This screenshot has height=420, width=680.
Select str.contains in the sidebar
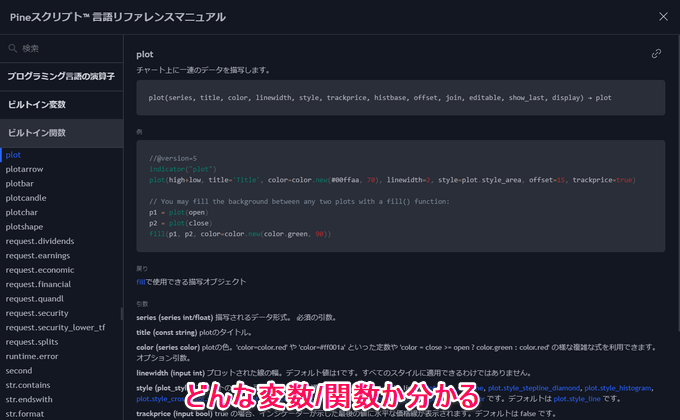click(30, 384)
